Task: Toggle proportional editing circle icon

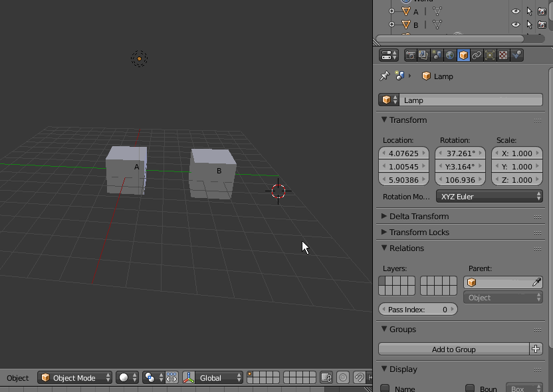Action: [x=342, y=377]
